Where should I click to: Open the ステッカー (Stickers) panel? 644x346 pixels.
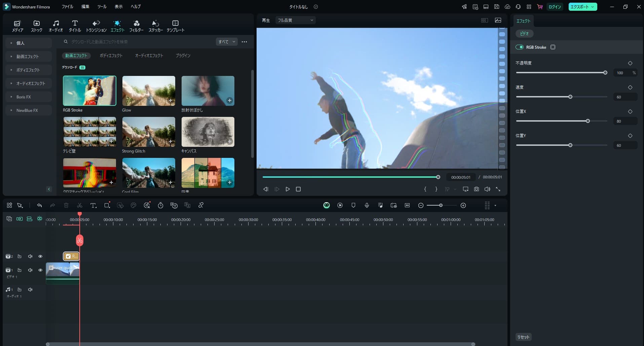coord(155,25)
